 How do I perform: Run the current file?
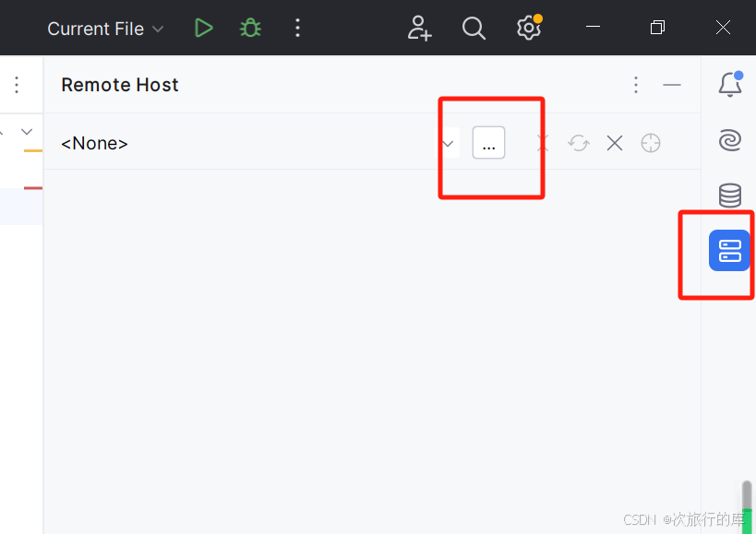click(x=203, y=28)
